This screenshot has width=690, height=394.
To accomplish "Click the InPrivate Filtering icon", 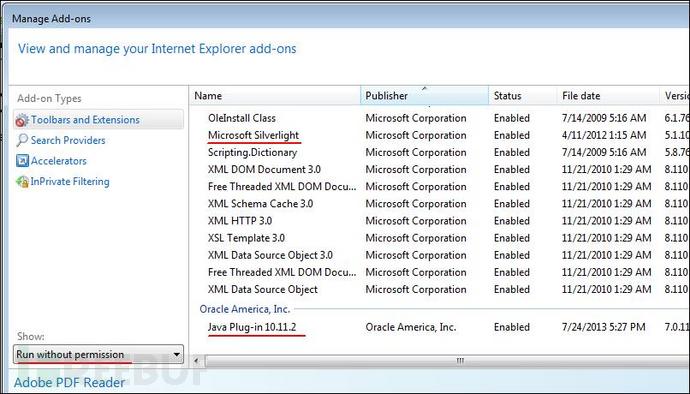I will [x=22, y=181].
